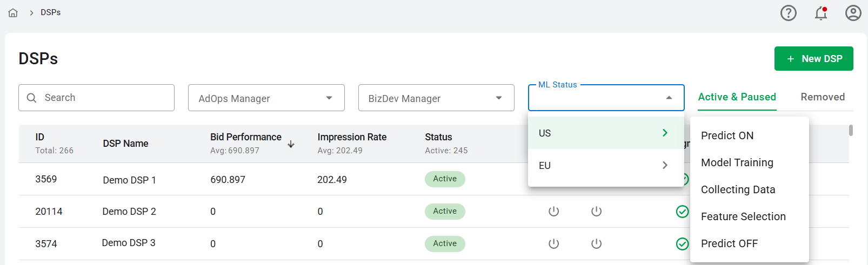Expand the EU submenu in ML Status
868x265 pixels.
coord(605,166)
